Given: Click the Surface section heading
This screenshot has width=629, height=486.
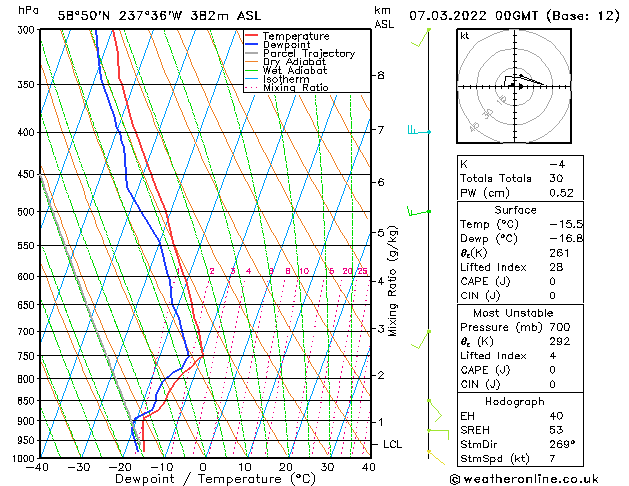Looking at the screenshot, I should pos(515,210).
